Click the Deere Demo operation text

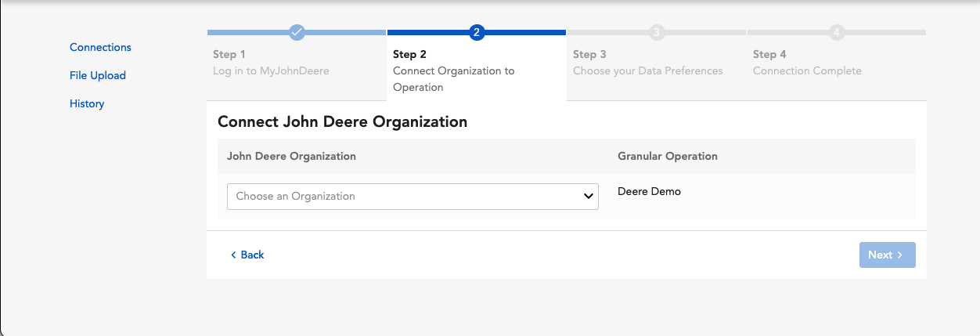point(649,191)
